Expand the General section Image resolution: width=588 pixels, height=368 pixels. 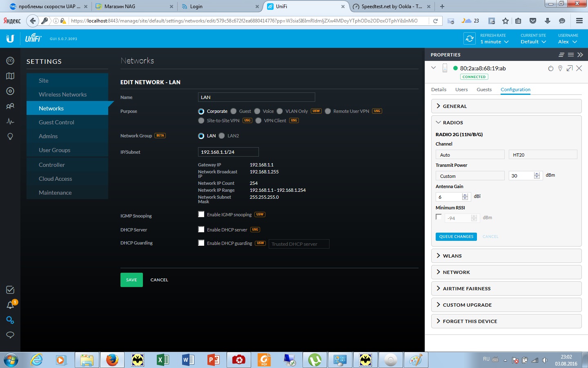(x=506, y=106)
